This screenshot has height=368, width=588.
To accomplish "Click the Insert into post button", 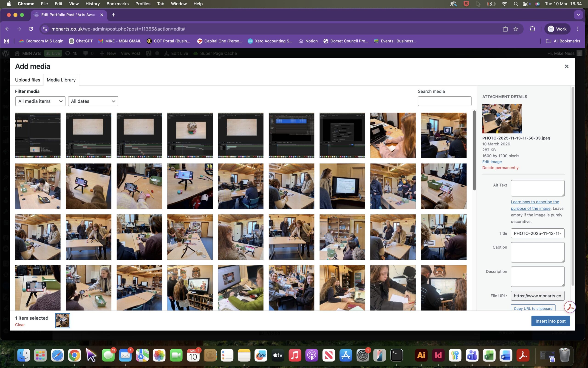I will pyautogui.click(x=550, y=321).
